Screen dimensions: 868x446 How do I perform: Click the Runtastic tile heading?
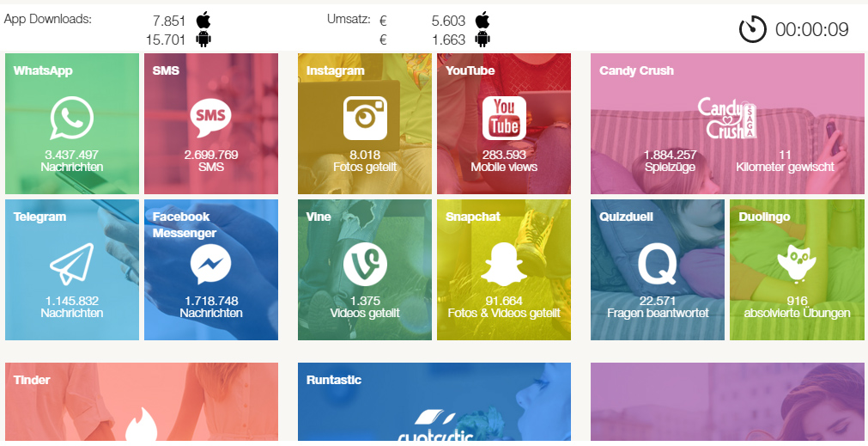(x=334, y=380)
